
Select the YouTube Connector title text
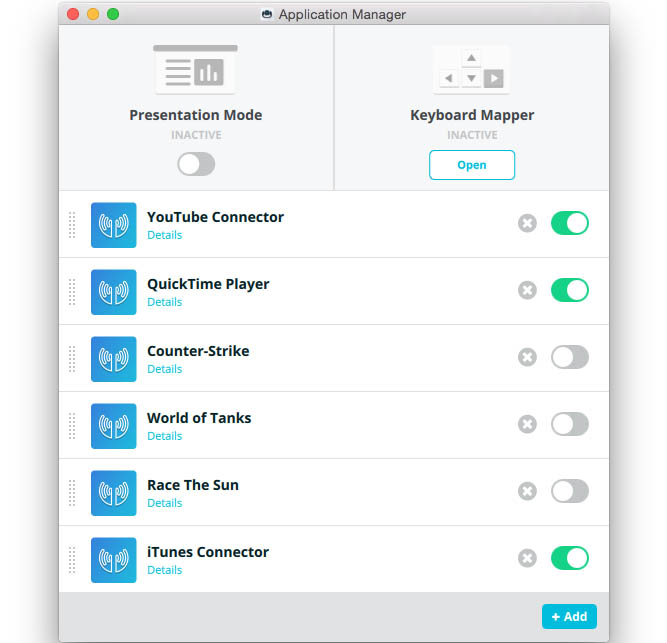coord(215,217)
